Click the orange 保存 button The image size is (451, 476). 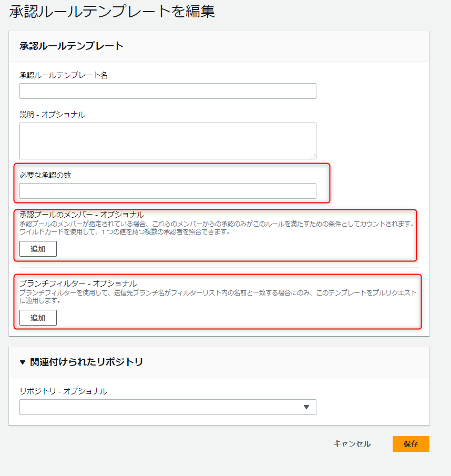tap(411, 444)
